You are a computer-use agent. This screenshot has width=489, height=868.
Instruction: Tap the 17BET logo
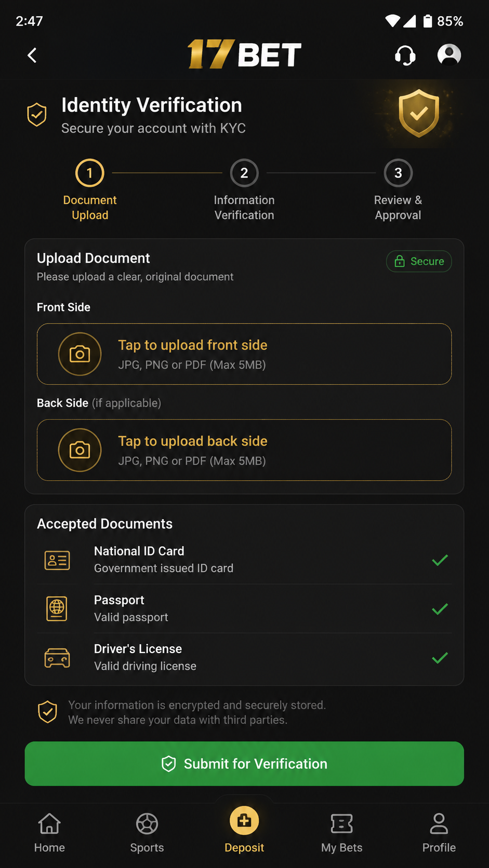[244, 54]
